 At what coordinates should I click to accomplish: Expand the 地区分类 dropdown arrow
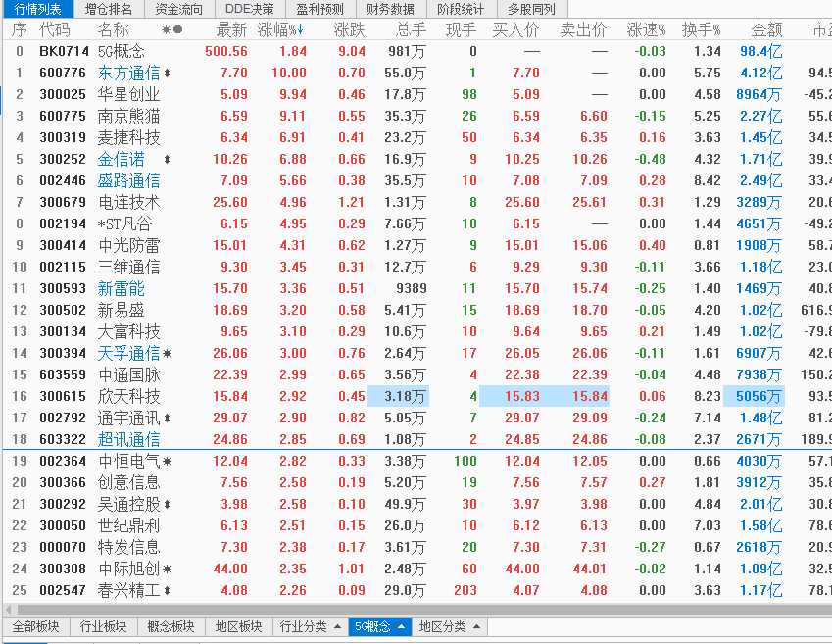tap(476, 627)
